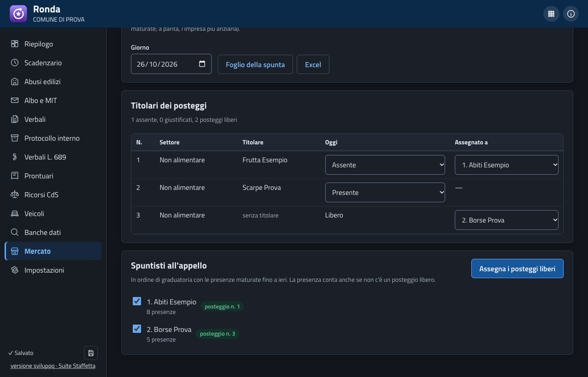Open the Oggi dropdown for Scarpe Prova
Screen dimensions: 588x377
[385, 193]
